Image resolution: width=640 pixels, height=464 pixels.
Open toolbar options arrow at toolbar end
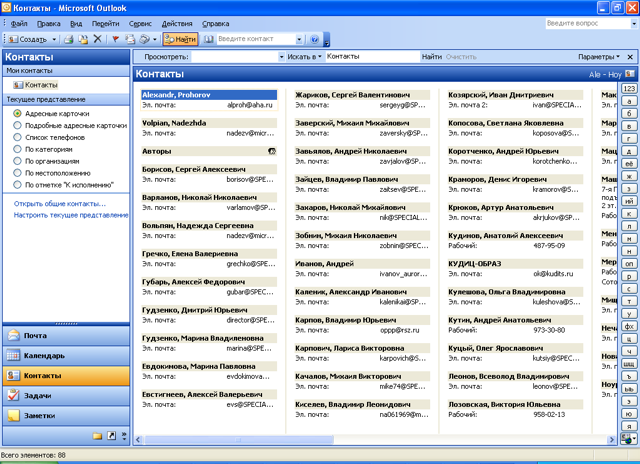[x=327, y=40]
